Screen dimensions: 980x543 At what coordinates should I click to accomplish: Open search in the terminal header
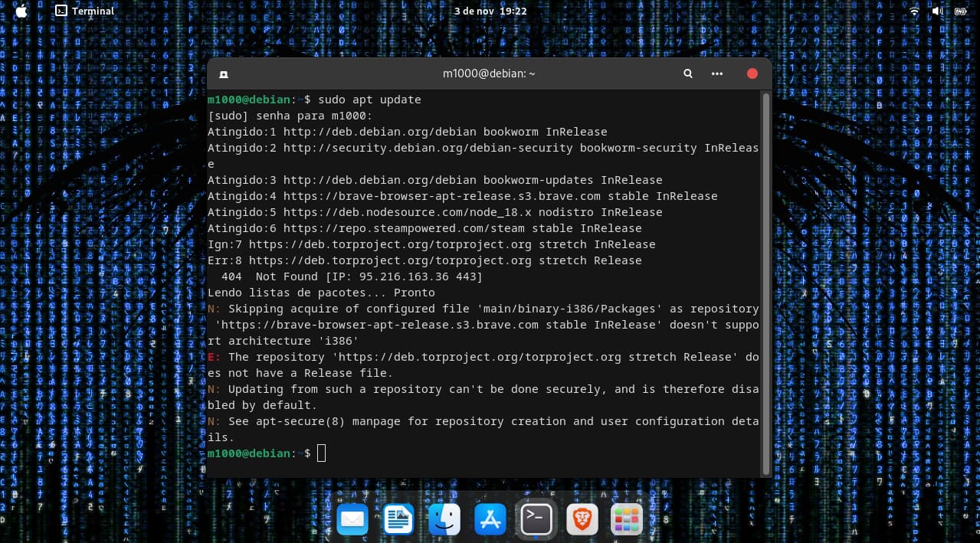point(688,74)
